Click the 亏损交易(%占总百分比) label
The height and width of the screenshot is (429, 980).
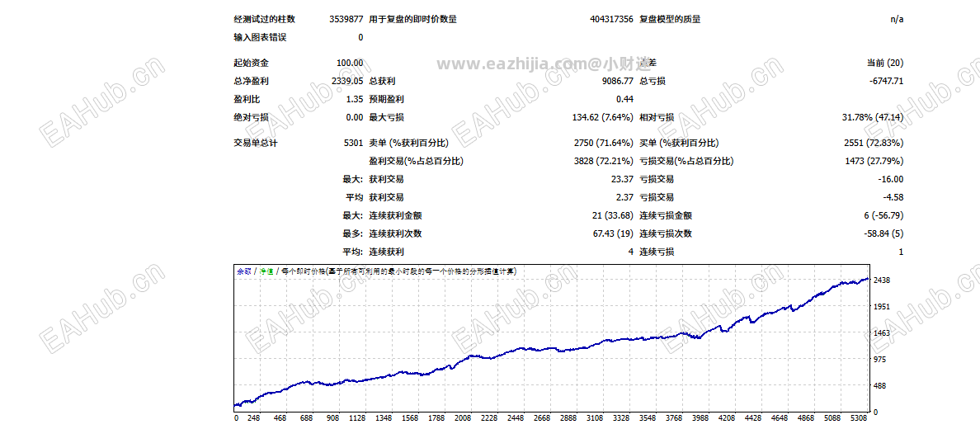click(x=686, y=162)
